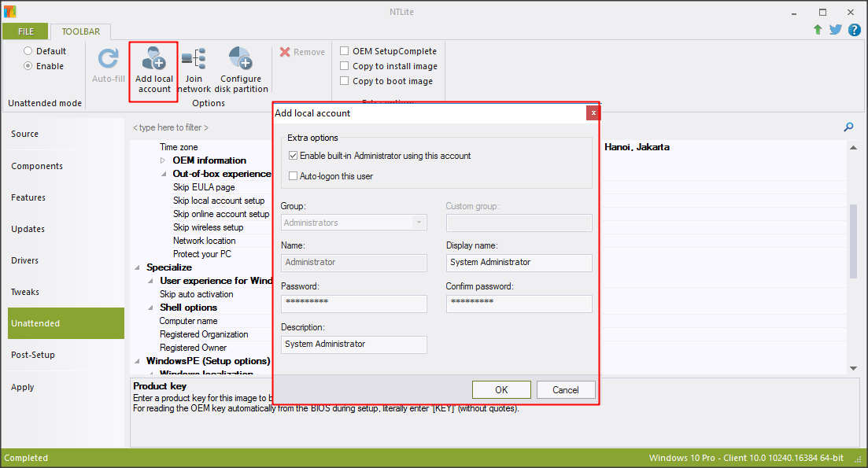This screenshot has height=468, width=868.
Task: Confirm the dialog with OK
Action: (501, 389)
